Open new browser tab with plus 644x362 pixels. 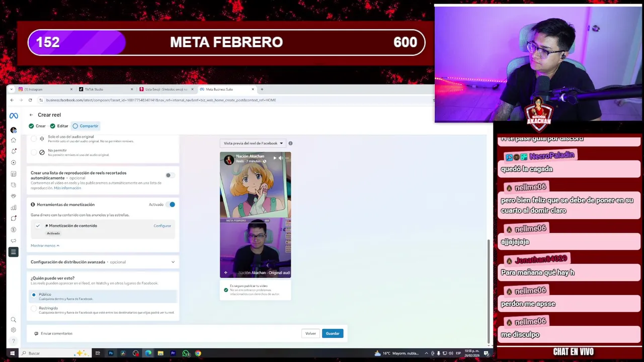point(262,89)
